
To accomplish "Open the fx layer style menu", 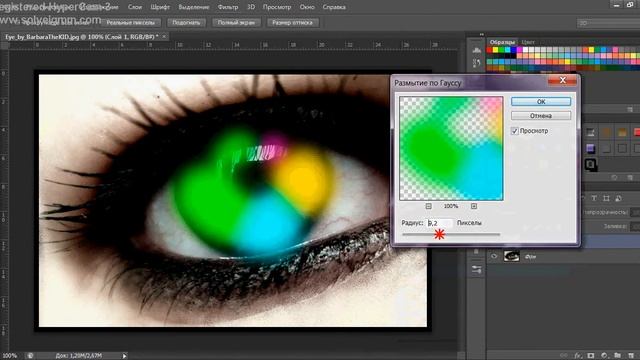I will point(578,356).
